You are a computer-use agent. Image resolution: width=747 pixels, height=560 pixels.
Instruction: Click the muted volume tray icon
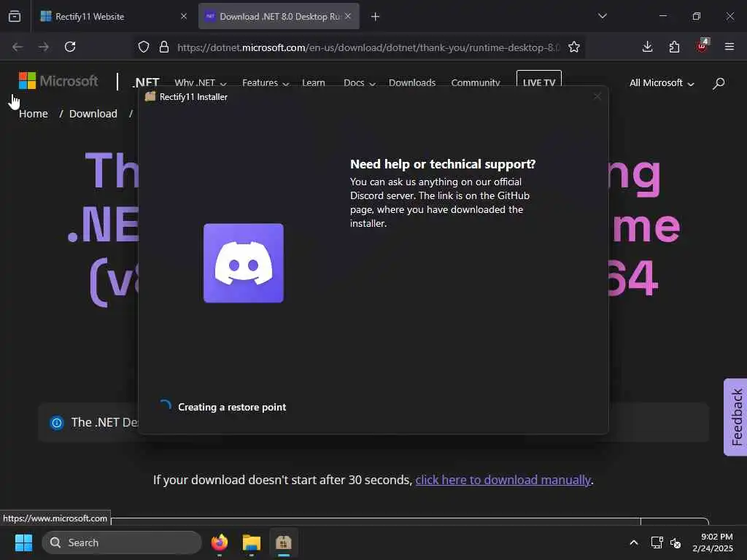(676, 542)
